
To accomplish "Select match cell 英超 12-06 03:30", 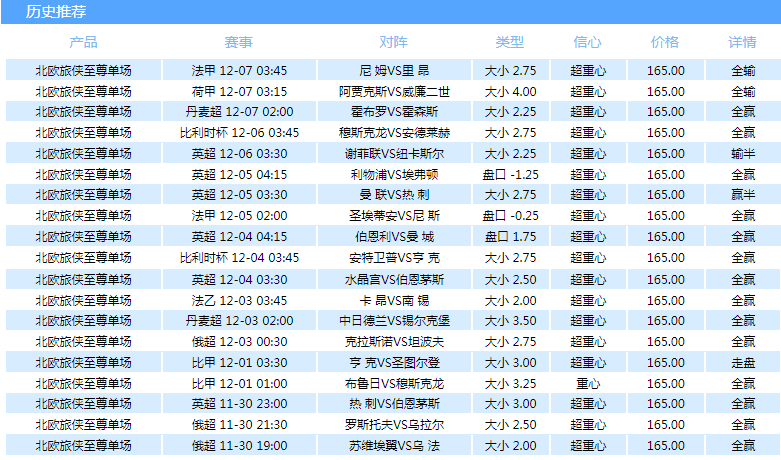I will point(239,153).
